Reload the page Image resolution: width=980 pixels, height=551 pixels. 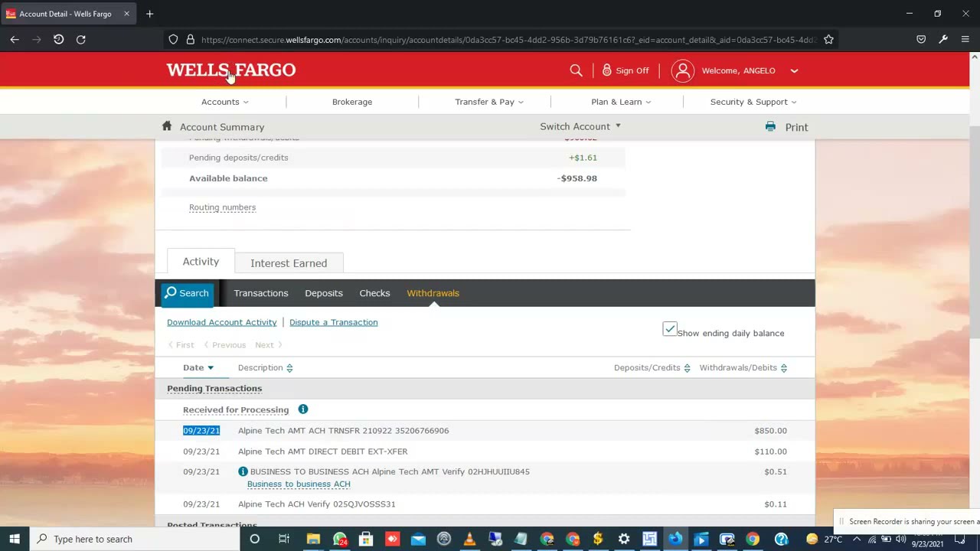(x=80, y=40)
